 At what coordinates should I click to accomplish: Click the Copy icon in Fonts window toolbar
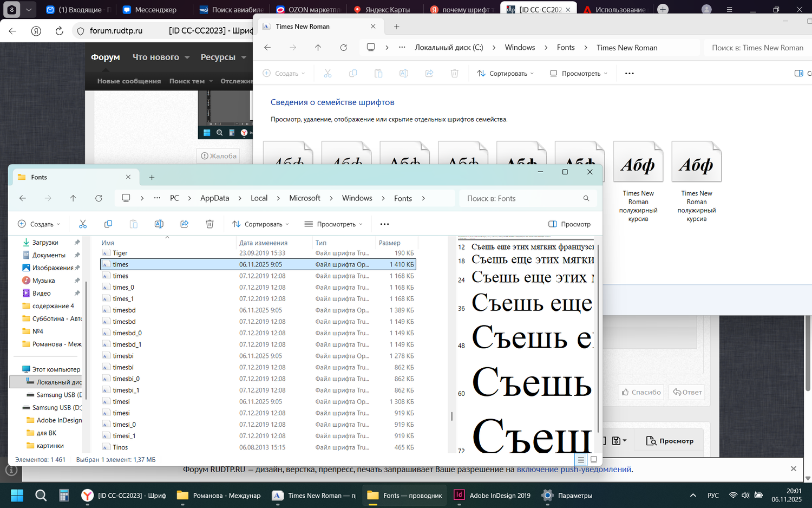pyautogui.click(x=108, y=224)
